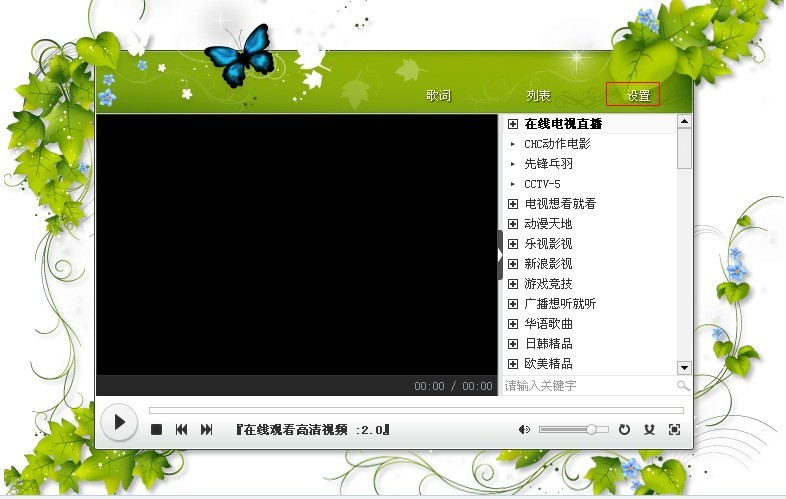Click the black video display area
The height and width of the screenshot is (499, 786).
[297, 245]
